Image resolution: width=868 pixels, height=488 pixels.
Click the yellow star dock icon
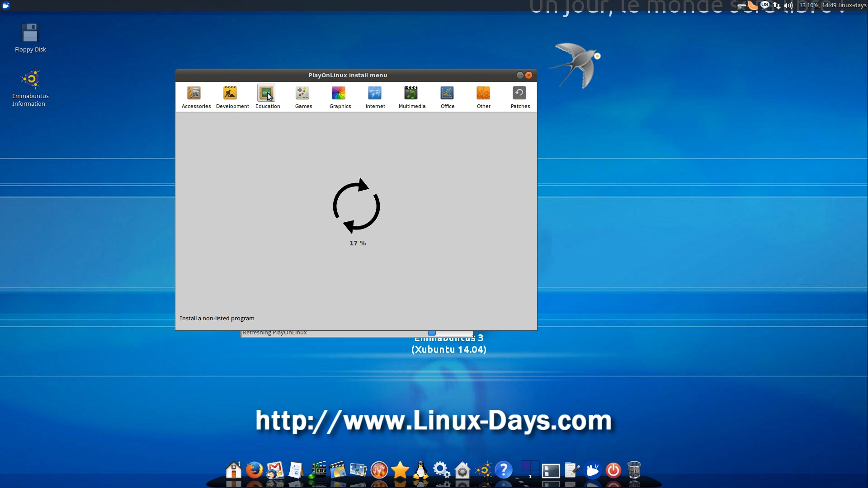[x=400, y=470]
